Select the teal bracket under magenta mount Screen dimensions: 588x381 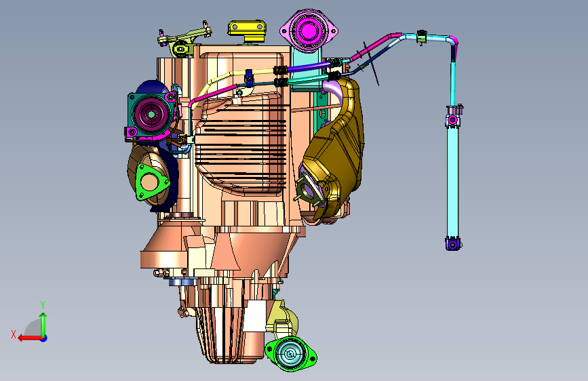[x=307, y=69]
